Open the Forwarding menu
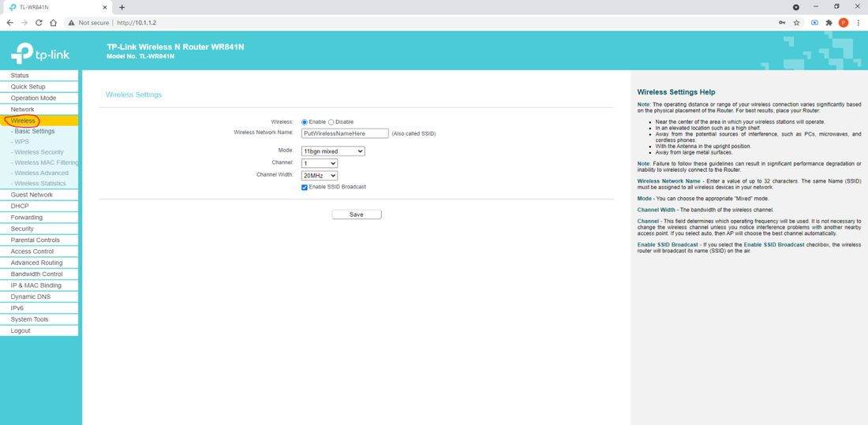 pos(39,218)
